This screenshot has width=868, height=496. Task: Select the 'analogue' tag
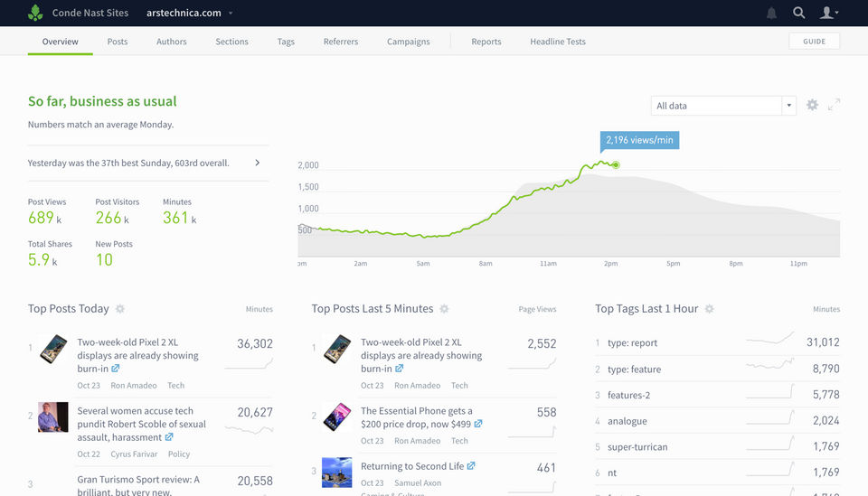[627, 421]
